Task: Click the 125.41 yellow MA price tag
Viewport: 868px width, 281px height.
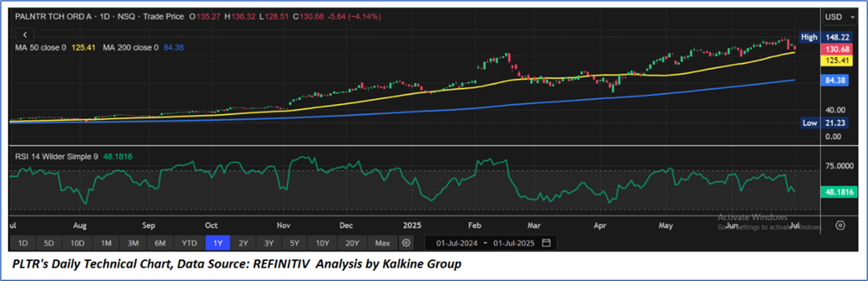Action: tap(837, 60)
